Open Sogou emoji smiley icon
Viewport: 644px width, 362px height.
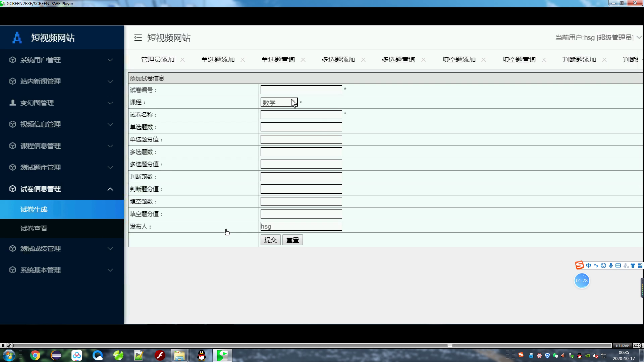[603, 265]
